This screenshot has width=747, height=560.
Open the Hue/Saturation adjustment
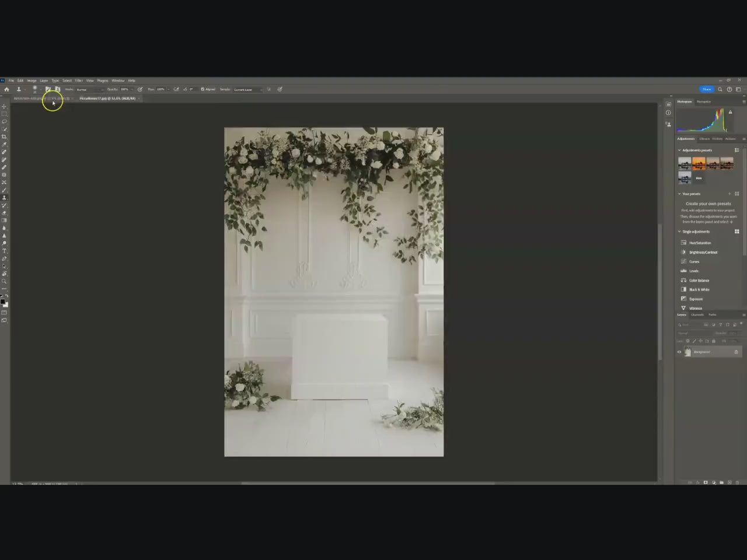pos(700,243)
